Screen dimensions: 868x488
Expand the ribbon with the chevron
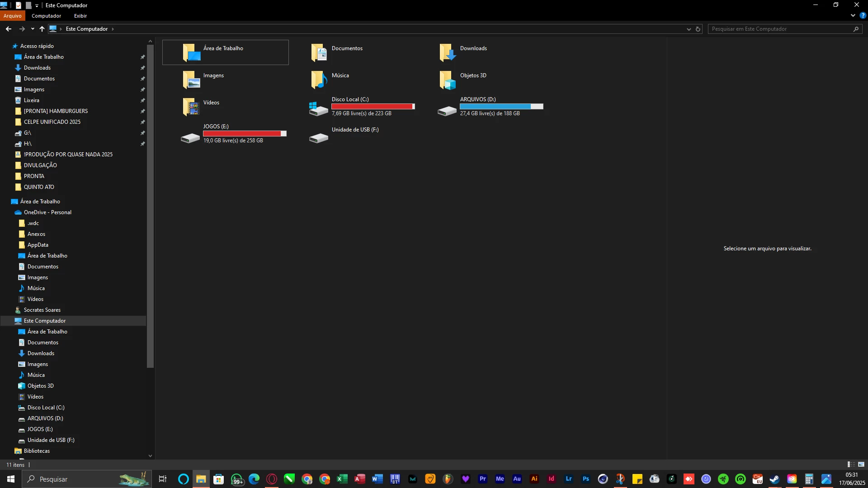853,15
